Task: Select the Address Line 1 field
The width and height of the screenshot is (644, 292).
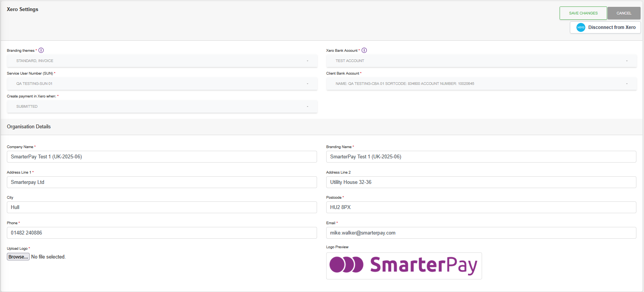Action: click(162, 182)
